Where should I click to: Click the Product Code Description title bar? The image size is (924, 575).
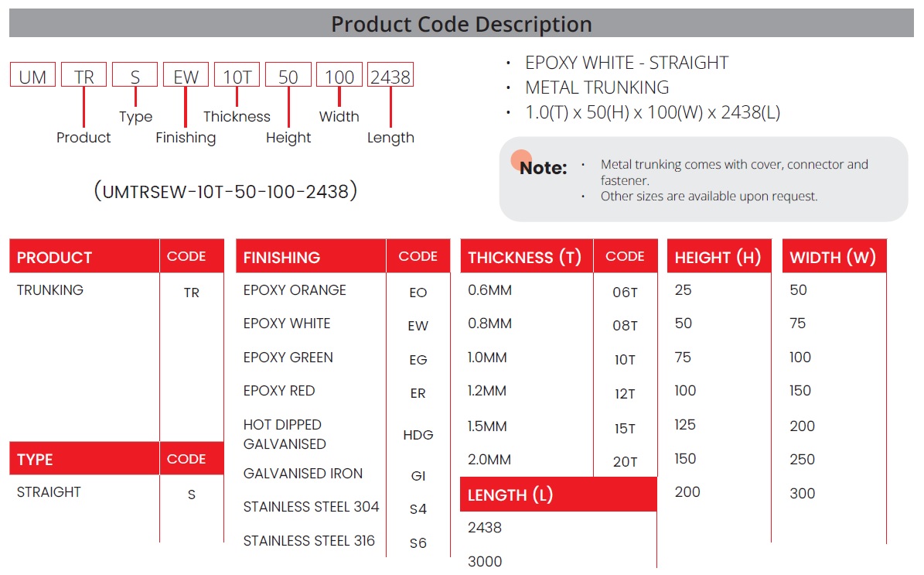point(462,24)
